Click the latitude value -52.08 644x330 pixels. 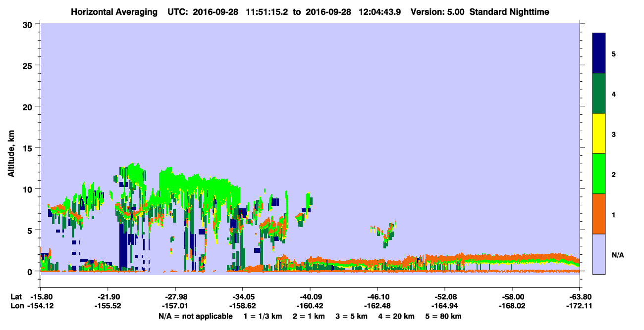(444, 296)
